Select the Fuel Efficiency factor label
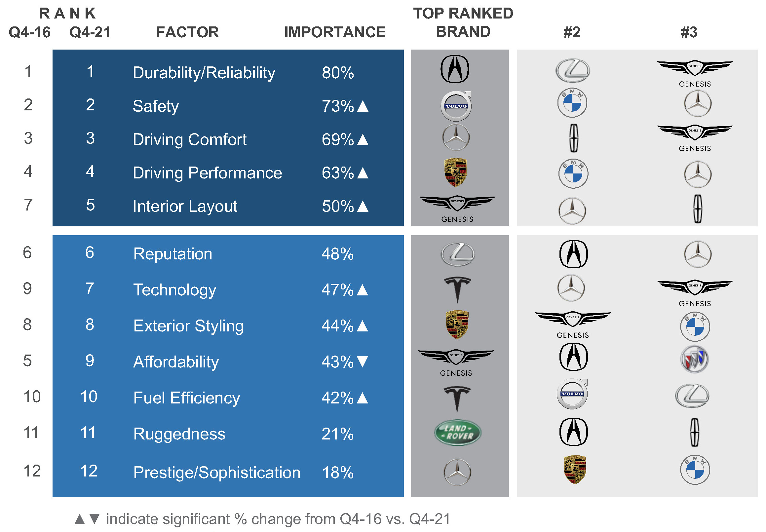Image resolution: width=766 pixels, height=532 pixels. point(186,398)
